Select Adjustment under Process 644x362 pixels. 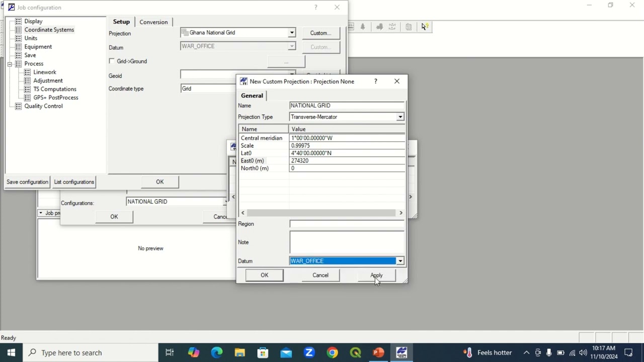[x=48, y=80]
